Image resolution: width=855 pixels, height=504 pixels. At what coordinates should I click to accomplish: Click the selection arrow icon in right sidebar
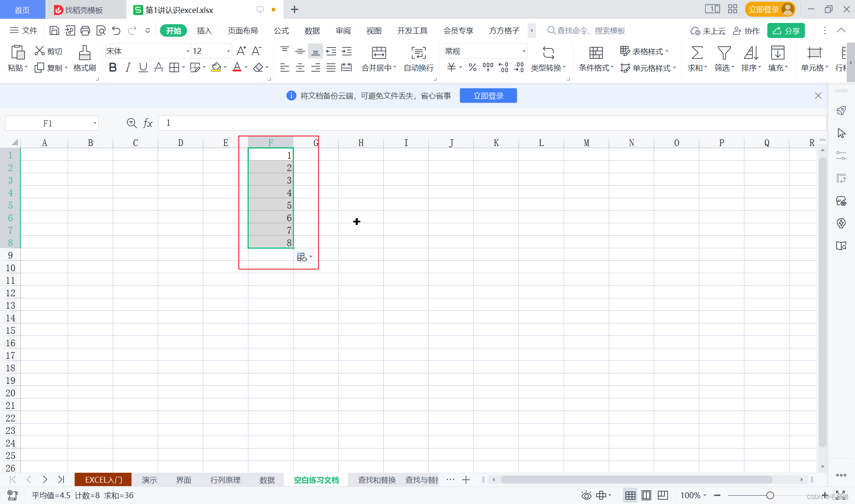click(841, 133)
